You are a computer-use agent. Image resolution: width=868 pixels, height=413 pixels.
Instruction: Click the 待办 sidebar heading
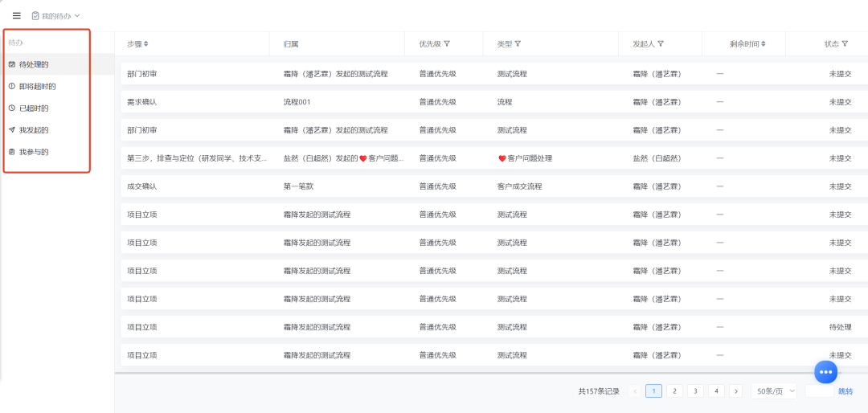(x=15, y=42)
